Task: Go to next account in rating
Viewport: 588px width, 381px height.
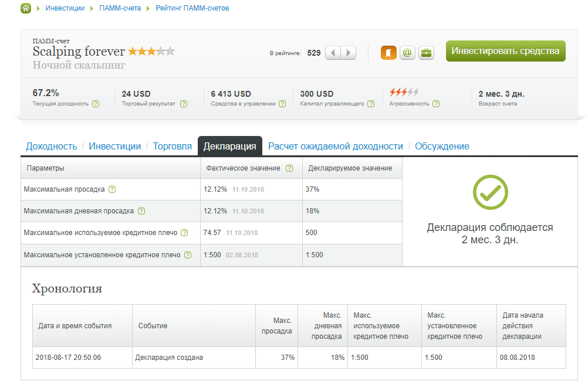Action: click(349, 53)
